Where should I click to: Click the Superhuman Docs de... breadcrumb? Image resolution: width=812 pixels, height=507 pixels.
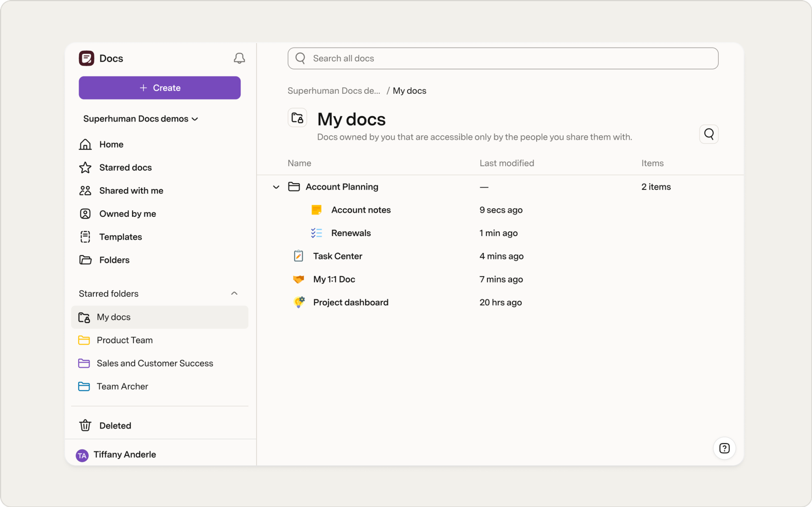[334, 91]
